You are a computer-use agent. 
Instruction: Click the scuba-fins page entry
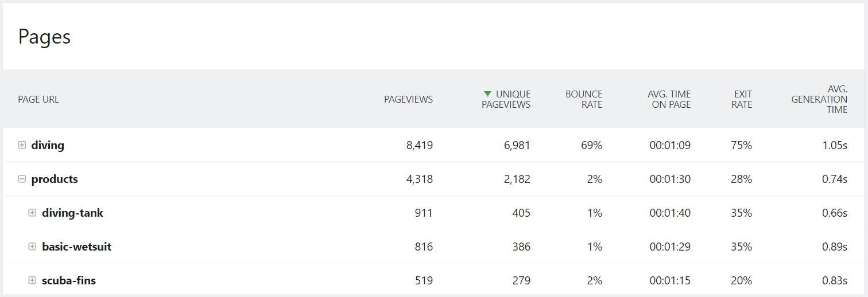(69, 280)
